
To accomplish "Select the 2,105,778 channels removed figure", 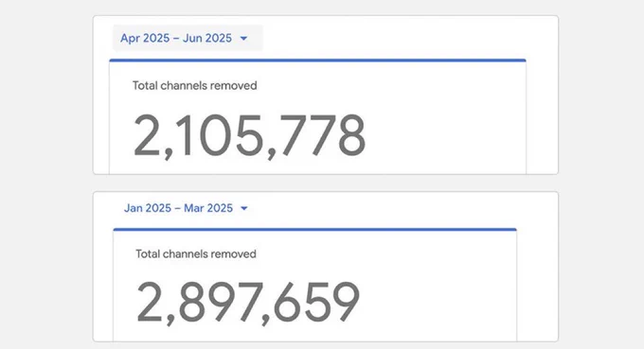I will [249, 136].
